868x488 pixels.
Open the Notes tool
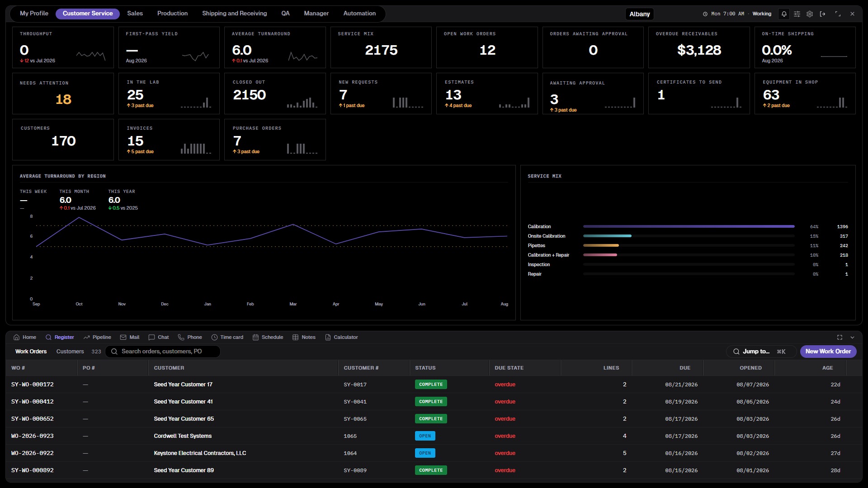click(x=304, y=338)
